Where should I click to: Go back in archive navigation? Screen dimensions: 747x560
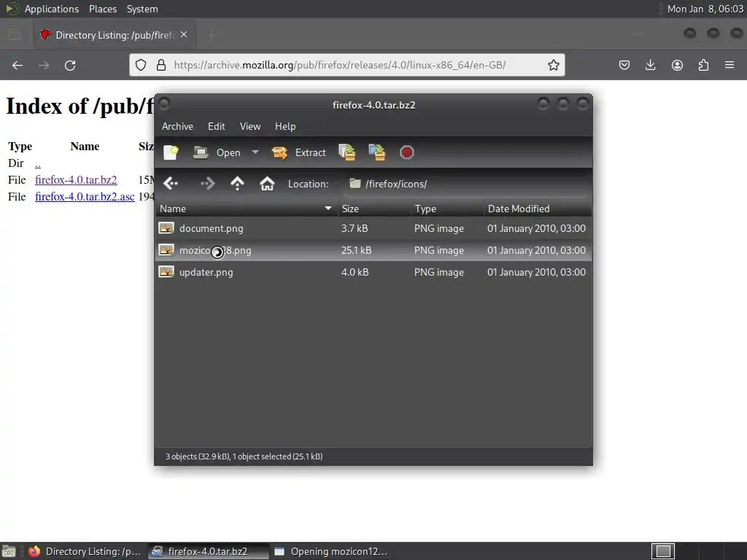click(x=171, y=183)
